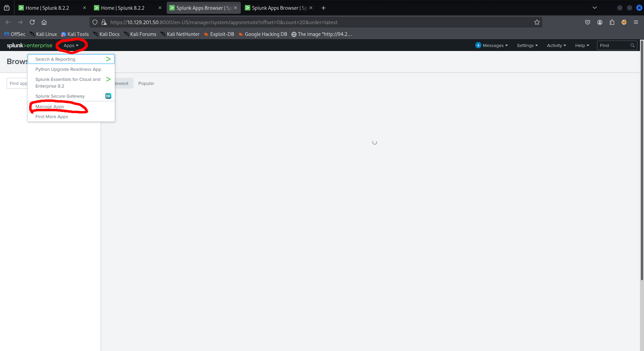
Task: Click the splunk>enterprise logo link
Action: pyautogui.click(x=30, y=45)
